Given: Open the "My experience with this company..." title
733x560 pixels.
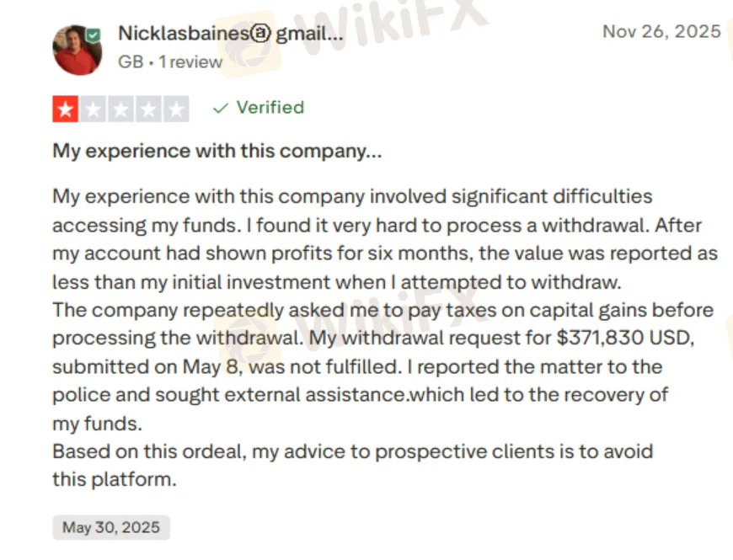Looking at the screenshot, I should pos(217,152).
